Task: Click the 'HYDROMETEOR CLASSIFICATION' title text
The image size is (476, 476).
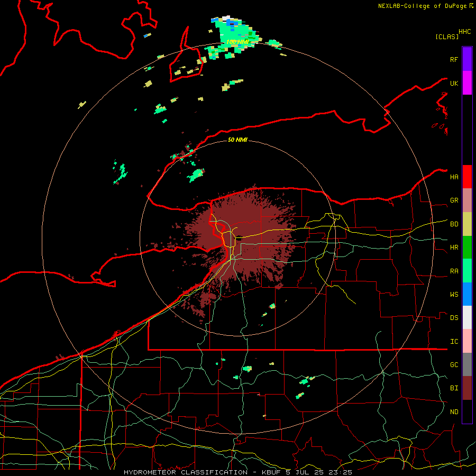Action: 186,472
